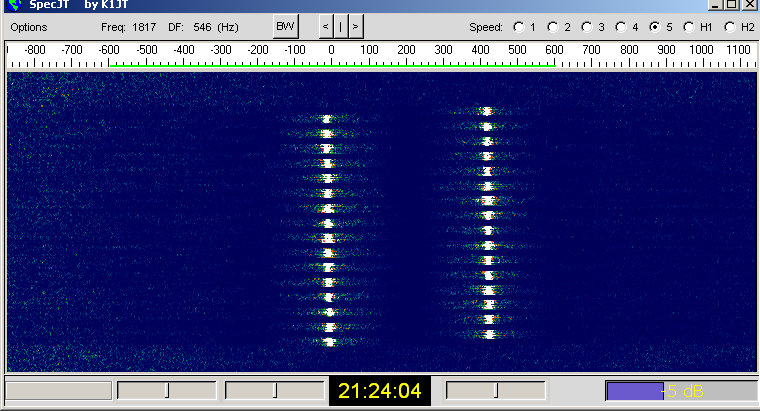
Task: Click the -5 dB level meter
Action: click(x=681, y=391)
